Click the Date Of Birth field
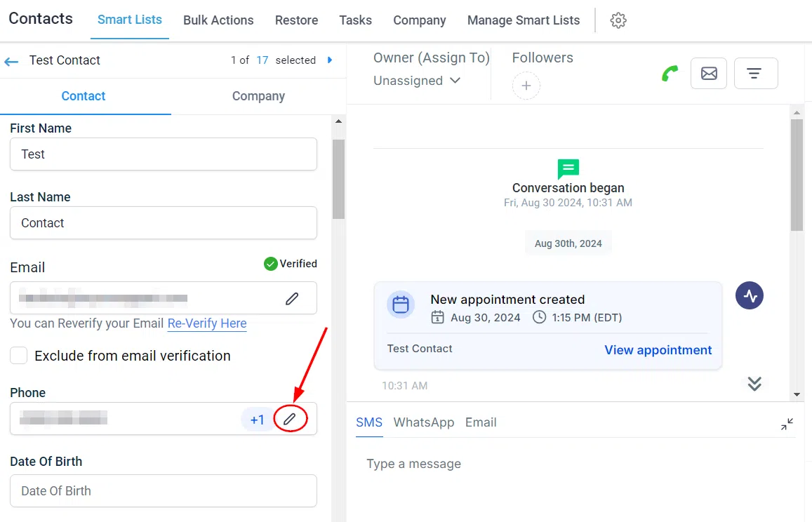Viewport: 812px width, 522px height. [x=163, y=491]
